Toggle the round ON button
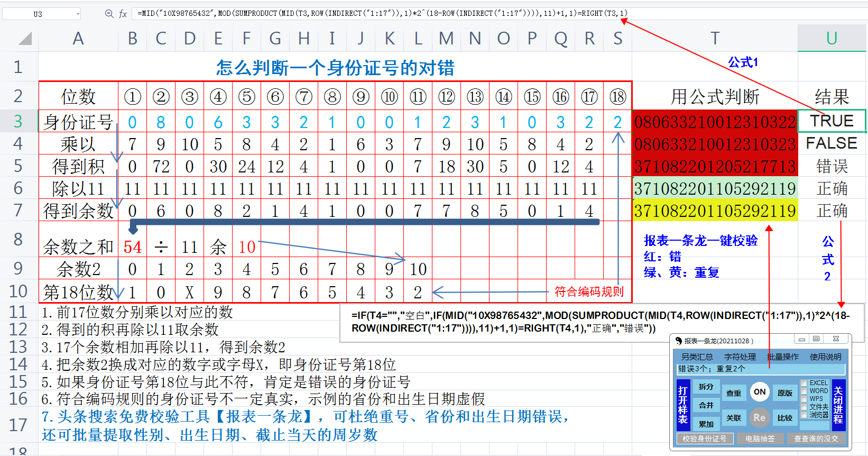Screen dimensions: 868x456 point(760,392)
